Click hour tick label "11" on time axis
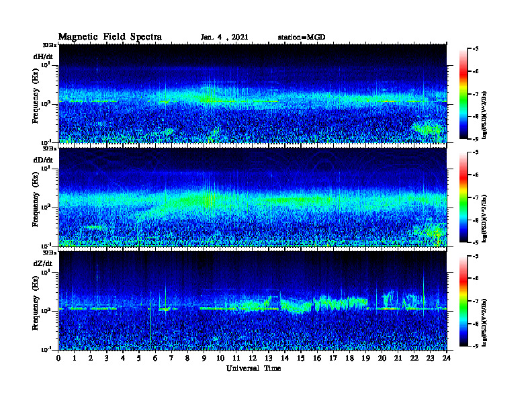This screenshot has height=411, width=532. [236, 358]
